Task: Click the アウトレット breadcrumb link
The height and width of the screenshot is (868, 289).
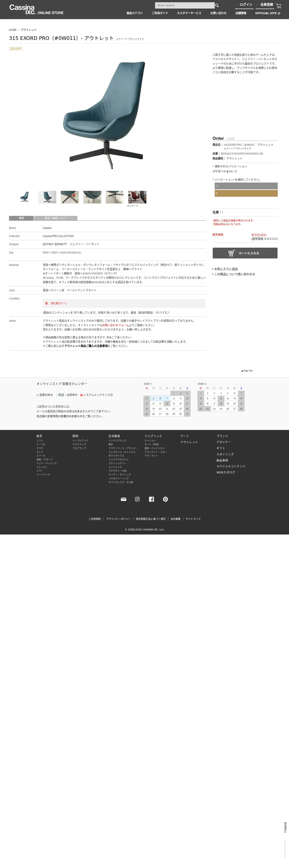Action: tap(29, 30)
